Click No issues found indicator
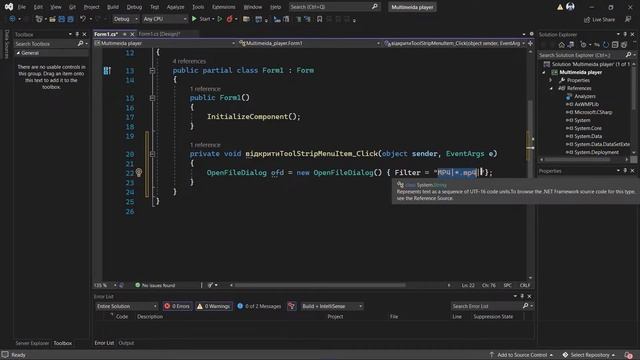 pos(155,285)
